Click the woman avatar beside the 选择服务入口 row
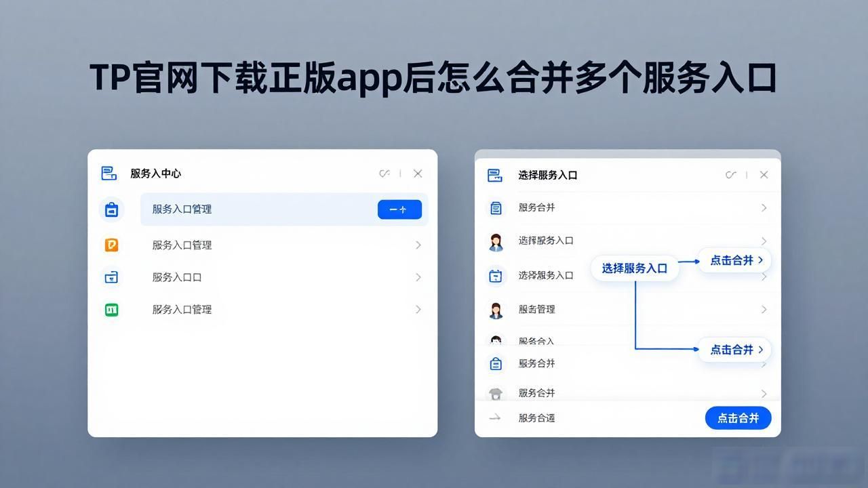 click(496, 242)
